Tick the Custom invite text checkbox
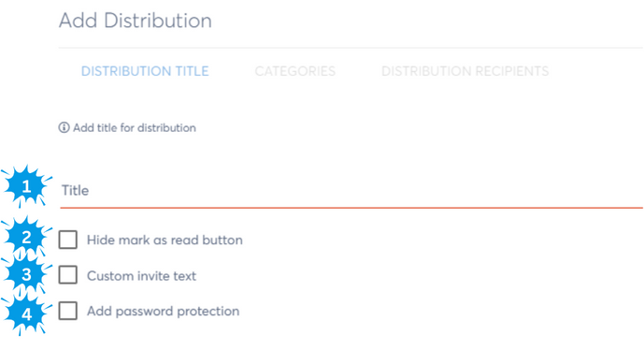 point(68,275)
